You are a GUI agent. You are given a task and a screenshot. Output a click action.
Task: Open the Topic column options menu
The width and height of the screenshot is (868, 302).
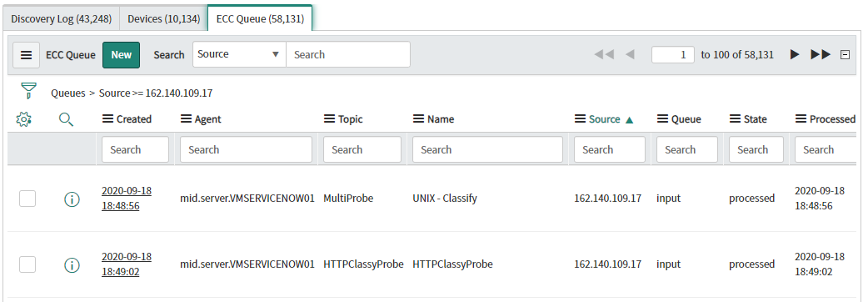pyautogui.click(x=329, y=119)
